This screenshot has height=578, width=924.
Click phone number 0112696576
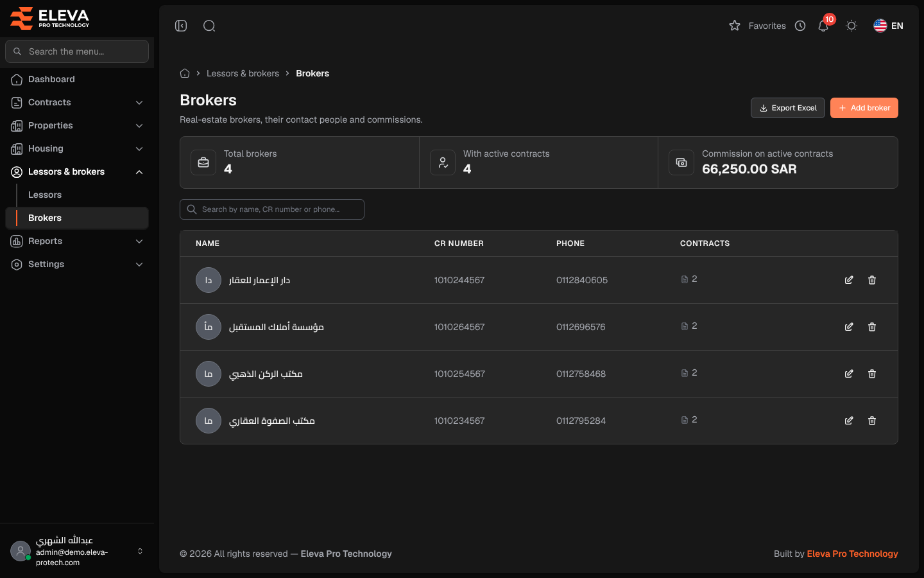(x=581, y=327)
